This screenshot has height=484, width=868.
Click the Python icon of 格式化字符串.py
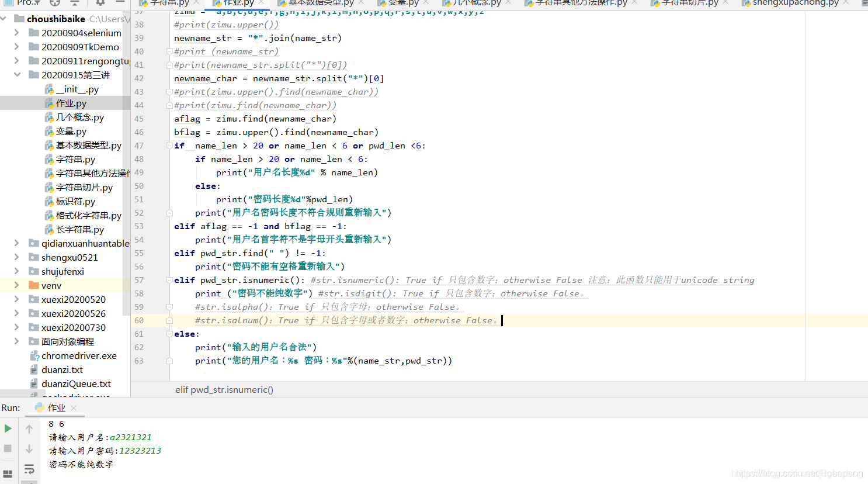(50, 216)
